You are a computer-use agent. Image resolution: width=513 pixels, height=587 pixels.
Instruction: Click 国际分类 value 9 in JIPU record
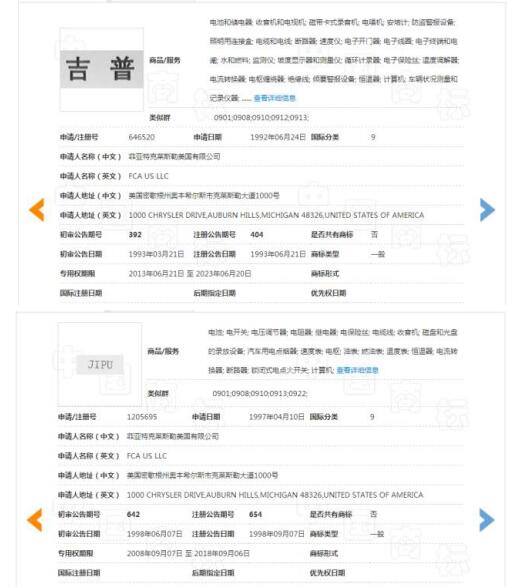[372, 417]
